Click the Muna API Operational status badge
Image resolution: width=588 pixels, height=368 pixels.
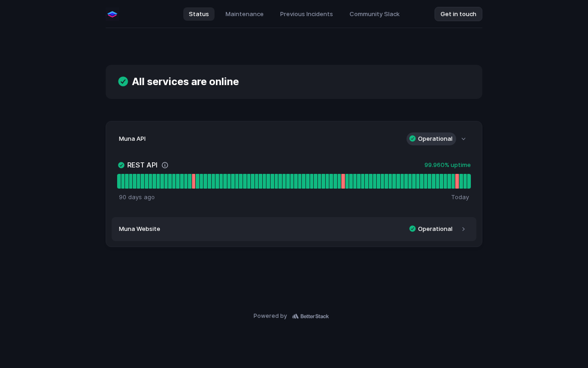[x=431, y=139]
